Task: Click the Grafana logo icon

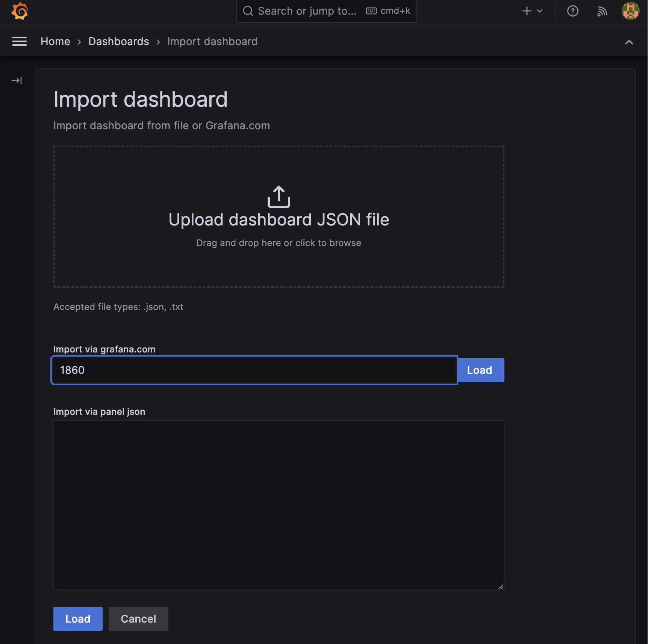Action: tap(20, 11)
